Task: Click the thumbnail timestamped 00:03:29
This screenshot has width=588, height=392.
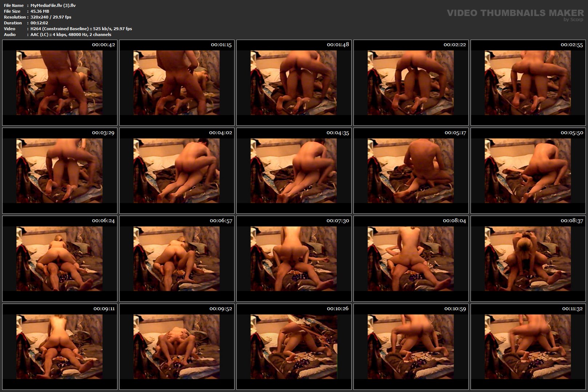Action: coord(60,171)
